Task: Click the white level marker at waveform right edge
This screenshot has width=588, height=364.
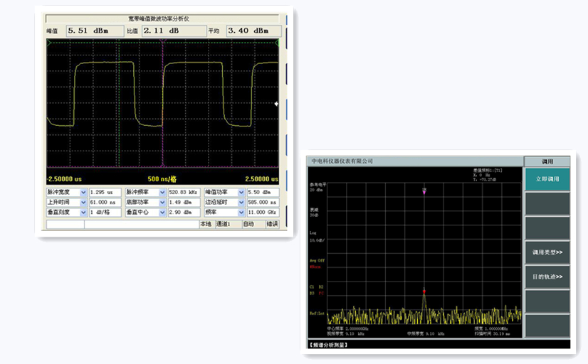Action: (277, 104)
